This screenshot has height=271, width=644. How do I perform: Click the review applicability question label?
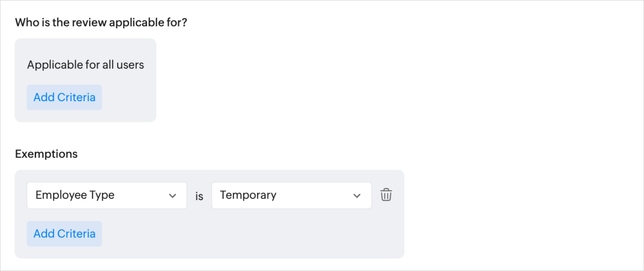[x=101, y=22]
